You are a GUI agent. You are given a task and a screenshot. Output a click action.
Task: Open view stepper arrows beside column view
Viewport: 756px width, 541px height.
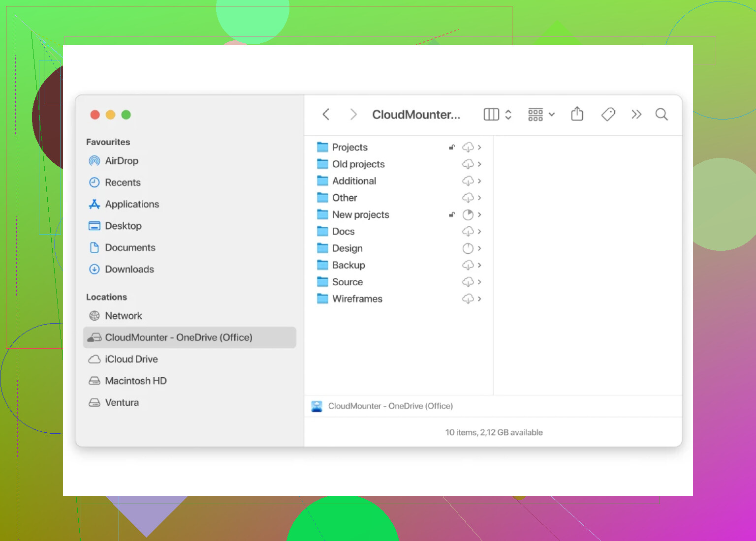click(508, 115)
